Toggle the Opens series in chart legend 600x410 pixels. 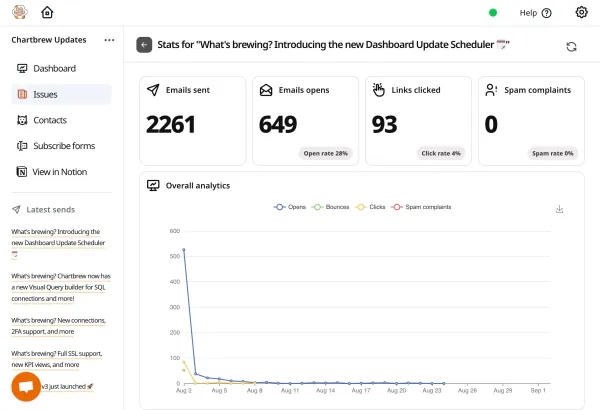(290, 207)
